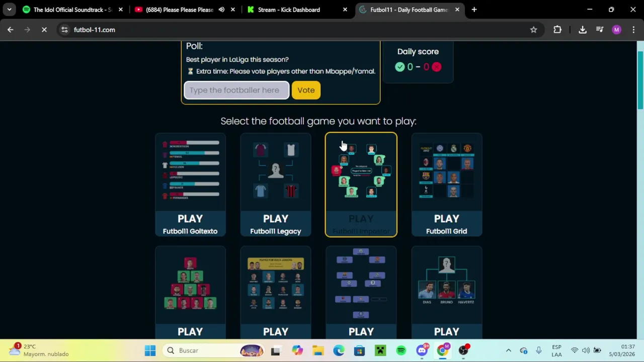Open Goltexto game preview thumbnail
The width and height of the screenshot is (644, 362).
click(190, 171)
